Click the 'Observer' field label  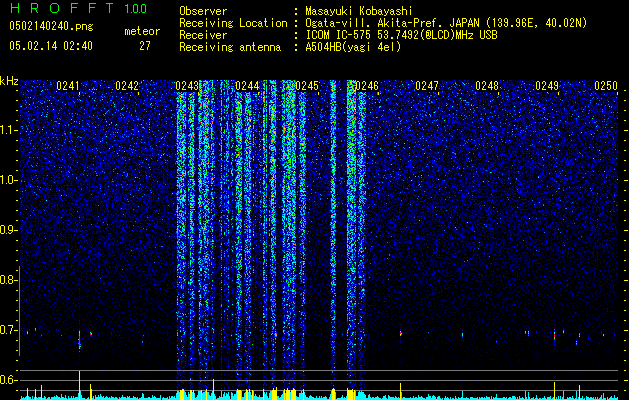pos(203,12)
